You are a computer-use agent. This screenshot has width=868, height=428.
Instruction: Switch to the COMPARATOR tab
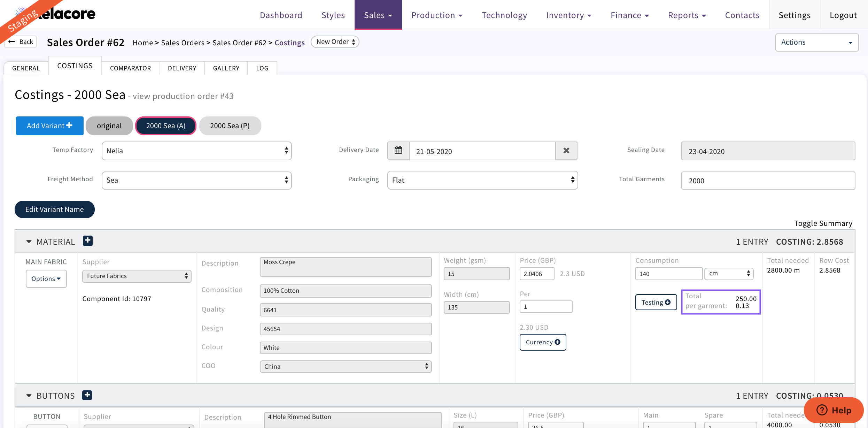tap(130, 68)
